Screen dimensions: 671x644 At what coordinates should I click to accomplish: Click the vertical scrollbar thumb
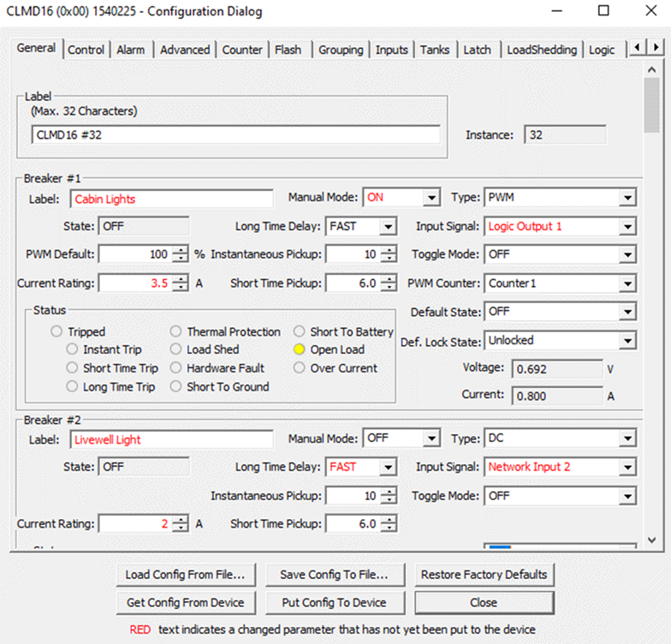tap(652, 104)
